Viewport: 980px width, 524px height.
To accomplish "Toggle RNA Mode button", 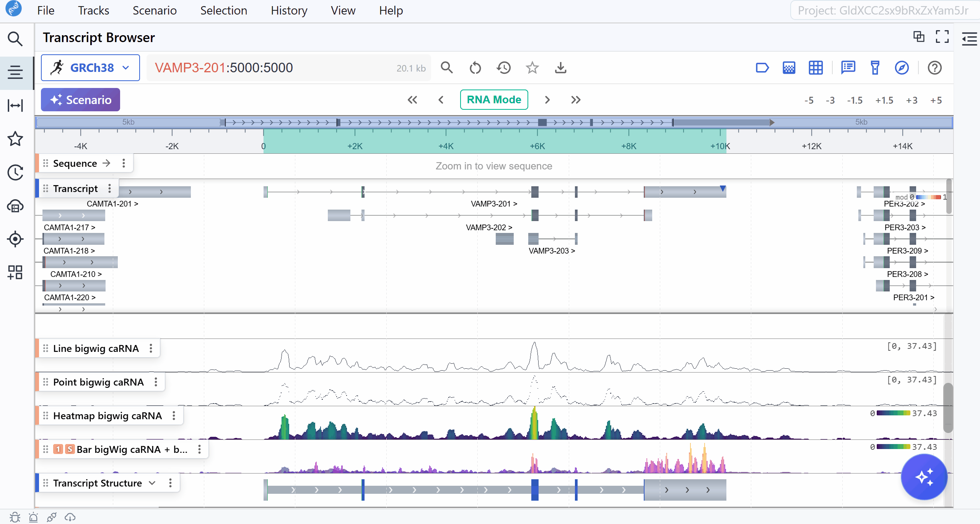I will click(494, 100).
